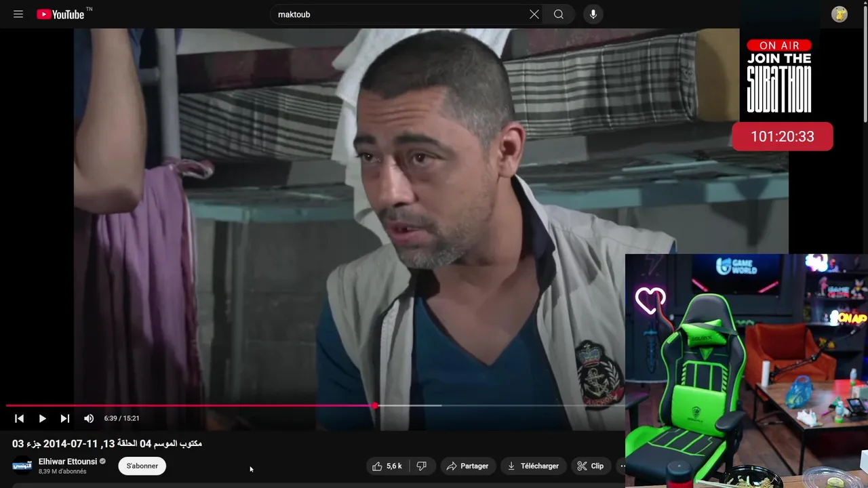Subscribe using S'abonner button
Screen dimensions: 868x488
click(142, 466)
